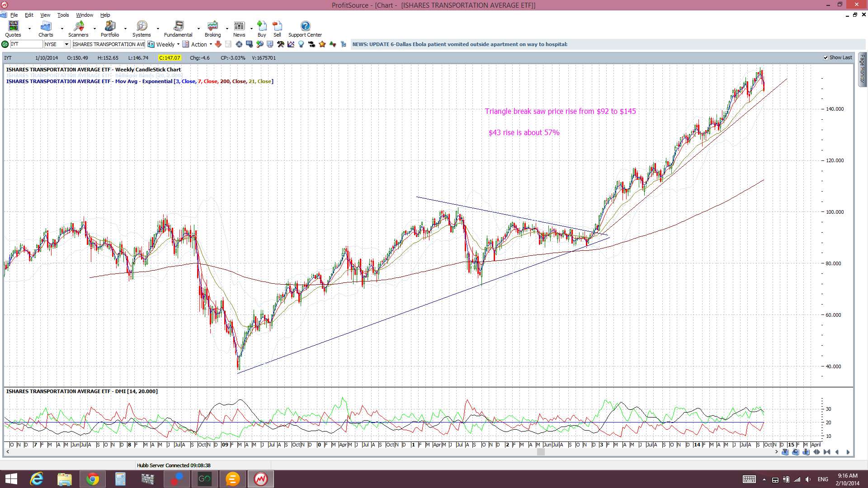
Task: Open the Portfolio toolbar icon
Action: pos(110,29)
